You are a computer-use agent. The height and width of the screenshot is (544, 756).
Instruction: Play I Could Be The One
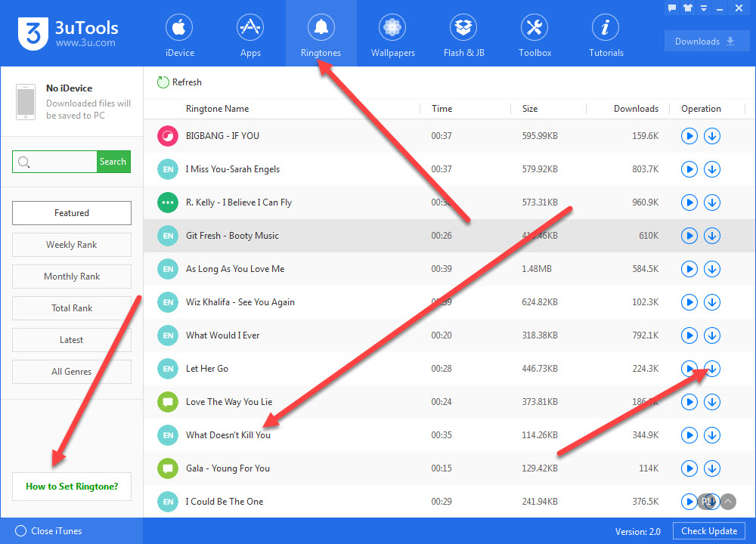click(689, 502)
